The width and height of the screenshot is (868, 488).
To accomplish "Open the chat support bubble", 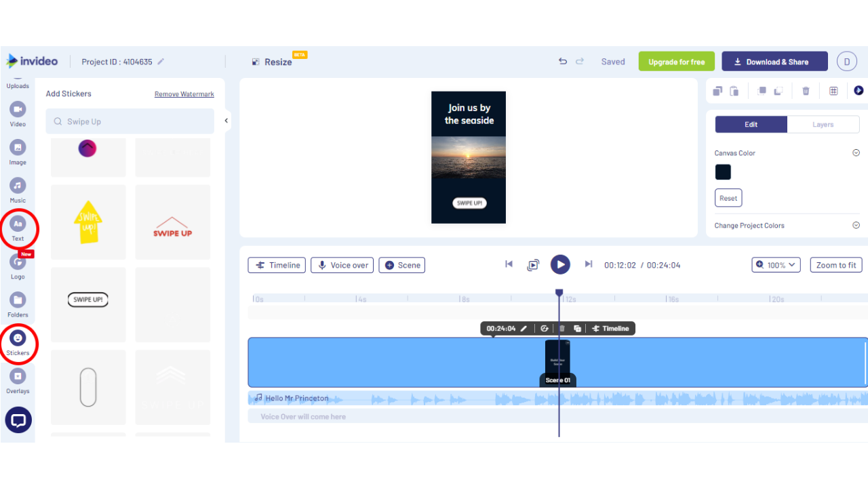I will [x=18, y=420].
